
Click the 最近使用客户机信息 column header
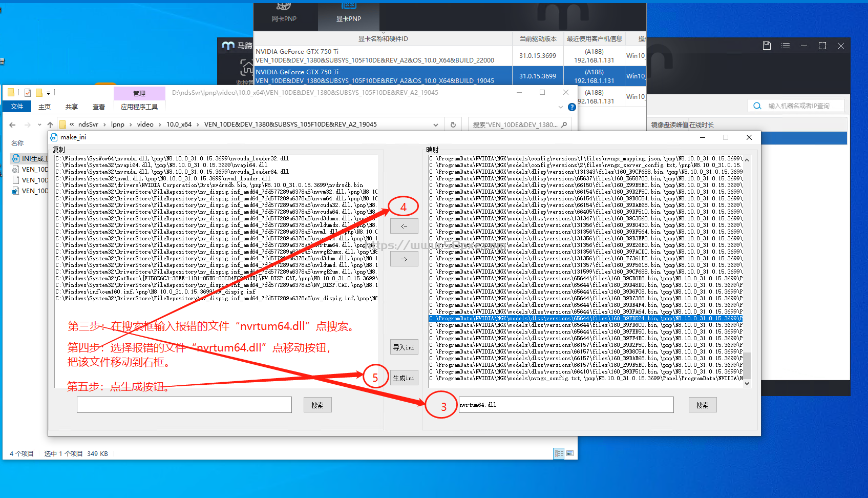[594, 38]
